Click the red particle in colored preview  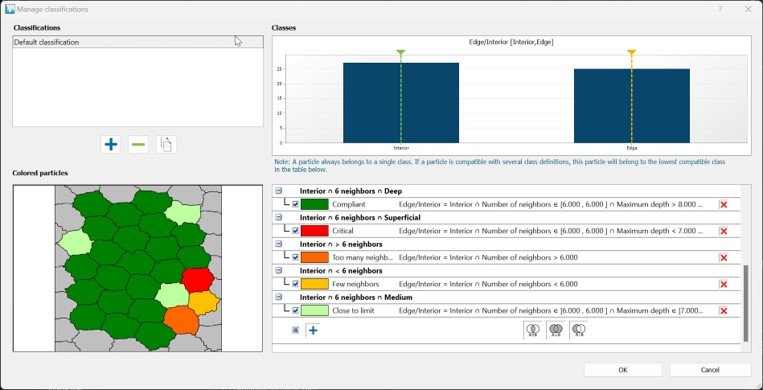(198, 279)
